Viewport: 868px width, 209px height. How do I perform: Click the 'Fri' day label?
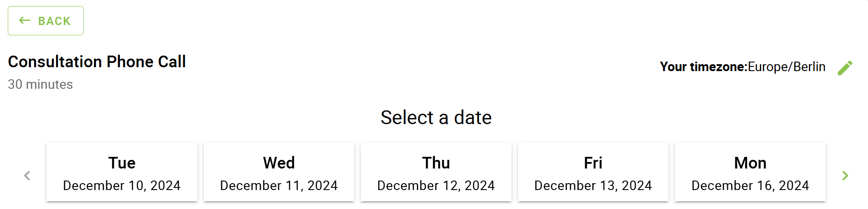[593, 163]
